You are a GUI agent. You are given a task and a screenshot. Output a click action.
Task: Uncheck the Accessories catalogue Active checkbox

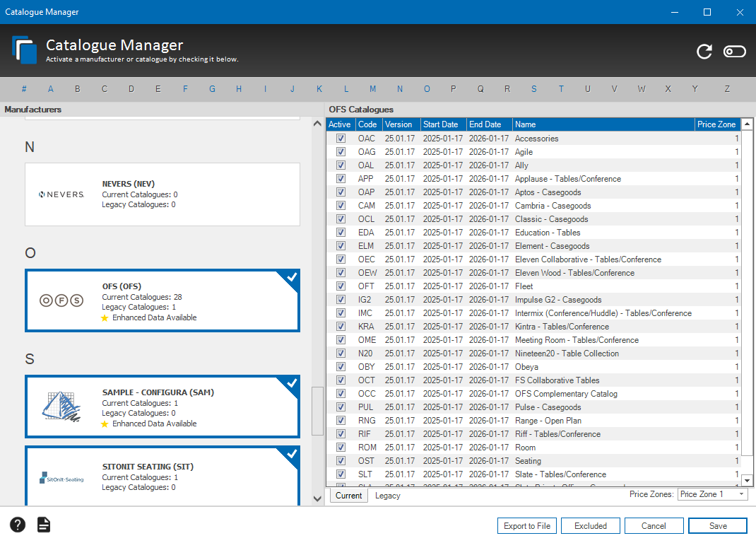[x=341, y=139]
